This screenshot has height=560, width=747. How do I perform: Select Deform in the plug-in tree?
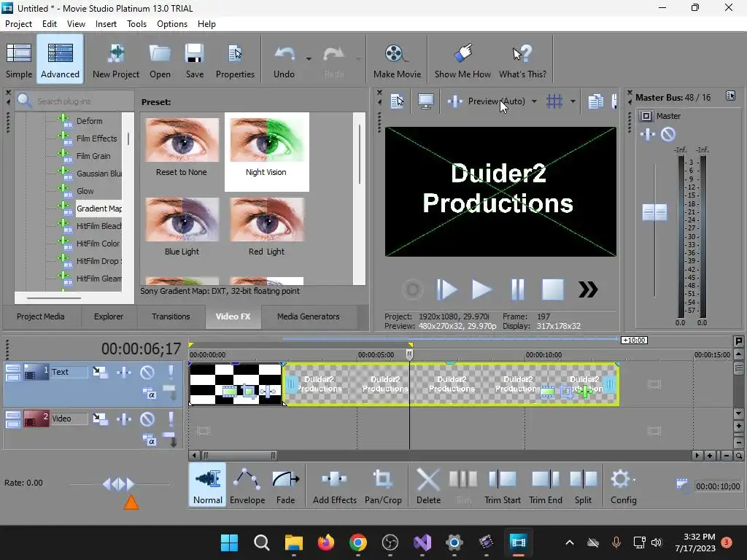(x=90, y=121)
